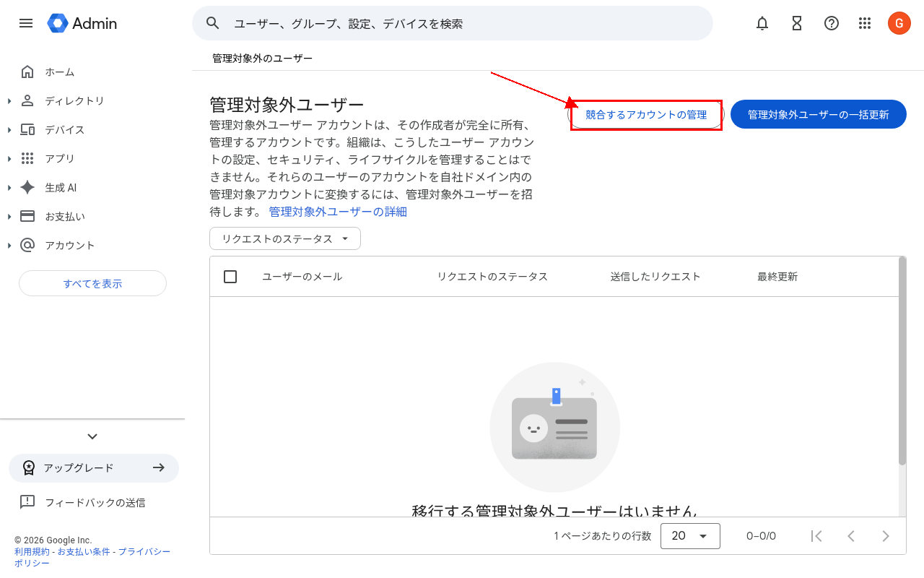924x578 pixels.
Task: Click 管理対象外のユーザー breadcrumb text
Action: click(262, 59)
